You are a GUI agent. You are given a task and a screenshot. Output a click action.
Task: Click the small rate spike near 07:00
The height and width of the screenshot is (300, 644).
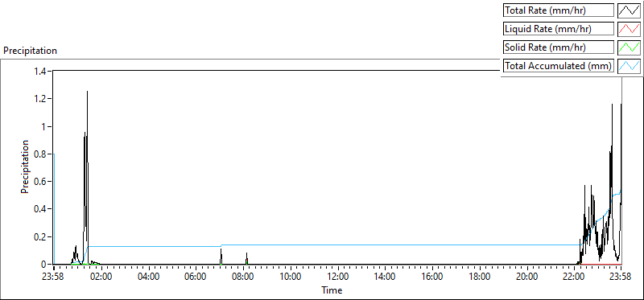pyautogui.click(x=221, y=257)
